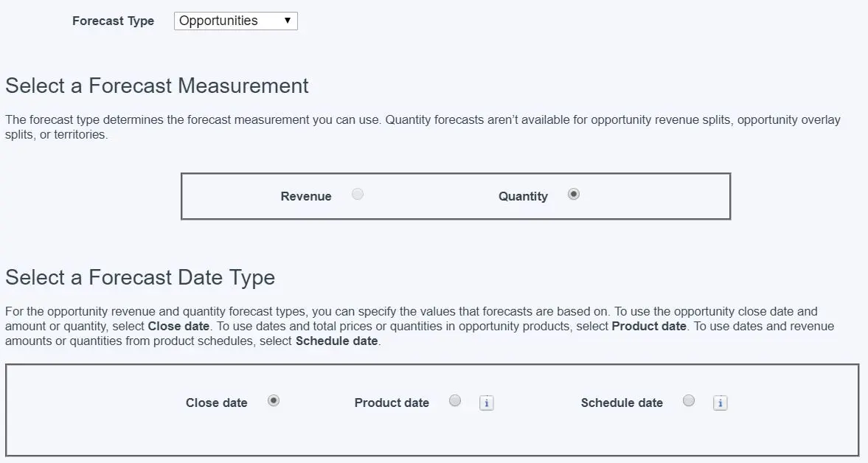Image resolution: width=868 pixels, height=463 pixels.
Task: Choose the Schedule date radio button
Action: point(689,400)
